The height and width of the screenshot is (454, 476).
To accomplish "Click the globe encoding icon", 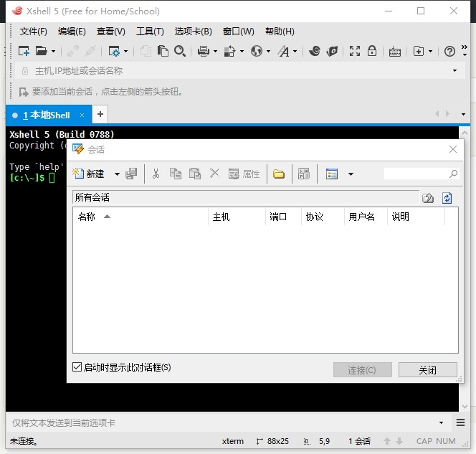I will (257, 51).
